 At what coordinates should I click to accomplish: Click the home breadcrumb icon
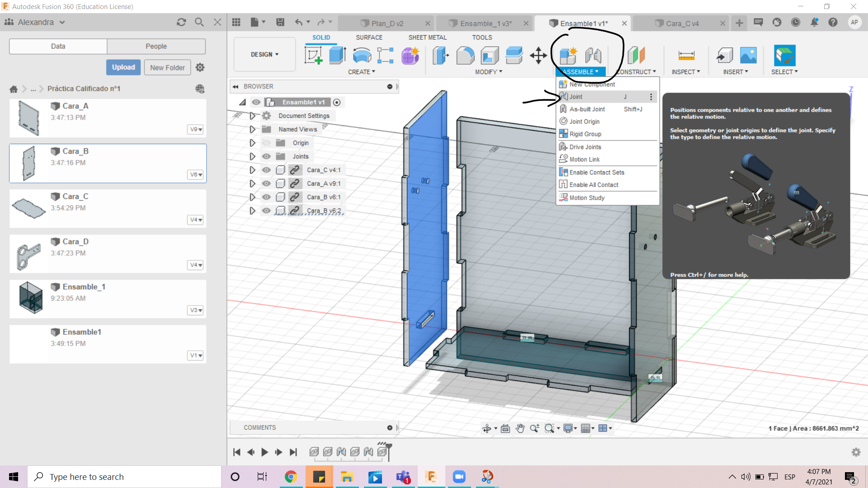coord(14,89)
